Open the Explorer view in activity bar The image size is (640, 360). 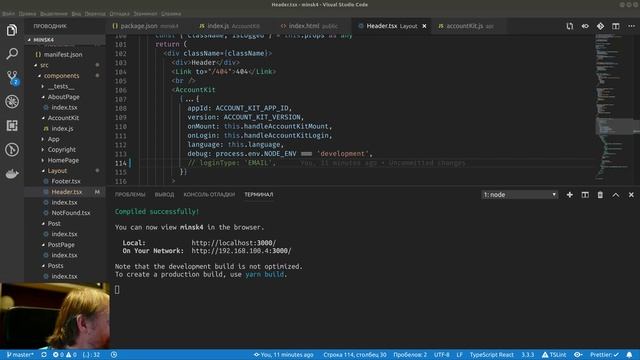point(12,30)
